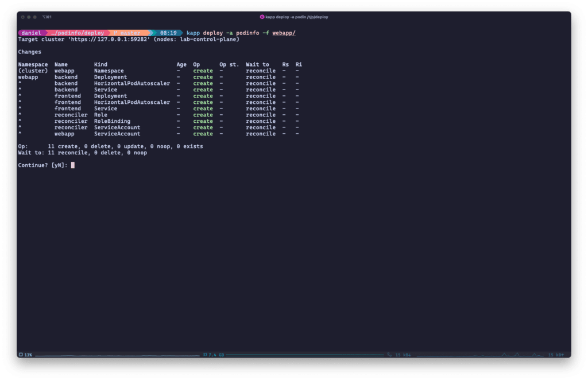Click the memory usage icon showing 7.4 GB
Image resolution: width=588 pixels, height=380 pixels.
tap(205, 355)
